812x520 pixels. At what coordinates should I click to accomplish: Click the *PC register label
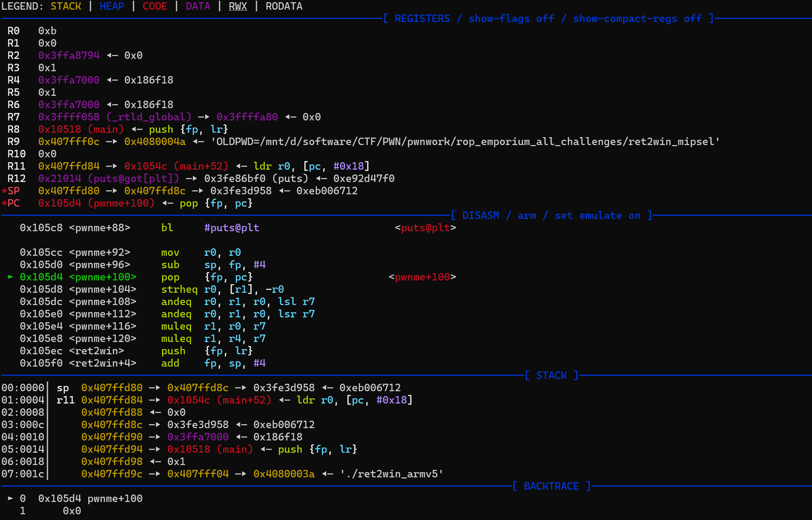pyautogui.click(x=11, y=203)
